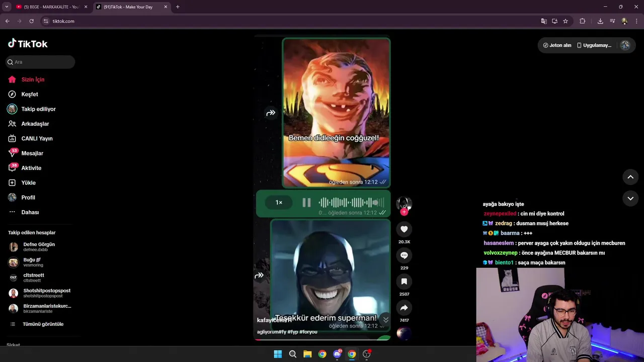
Task: Go back in browser history
Action: 7,21
